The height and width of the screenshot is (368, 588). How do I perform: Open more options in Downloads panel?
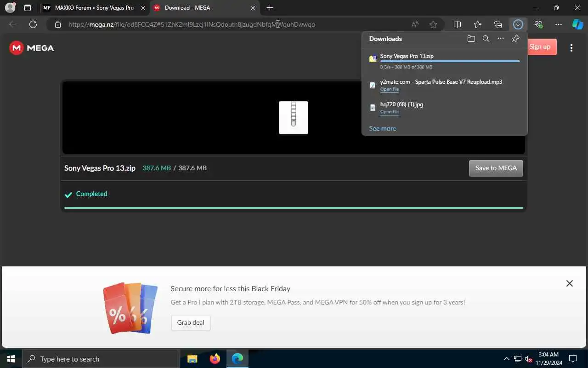click(501, 39)
